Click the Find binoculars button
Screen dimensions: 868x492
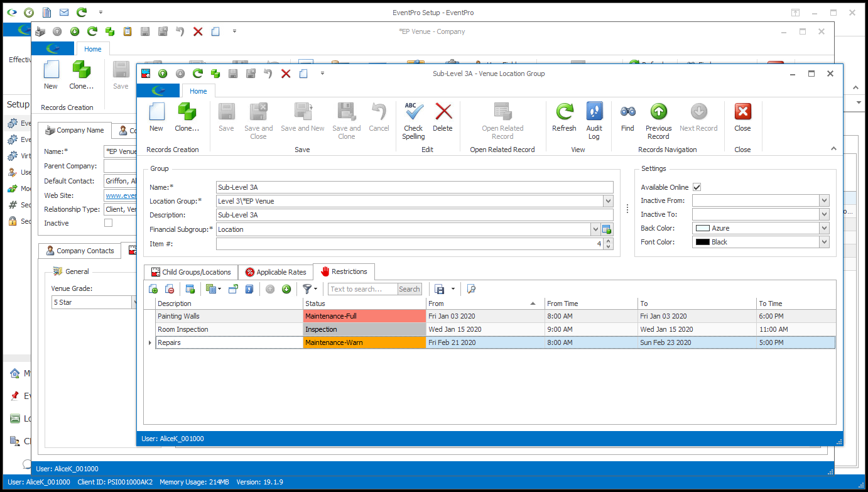click(x=627, y=117)
